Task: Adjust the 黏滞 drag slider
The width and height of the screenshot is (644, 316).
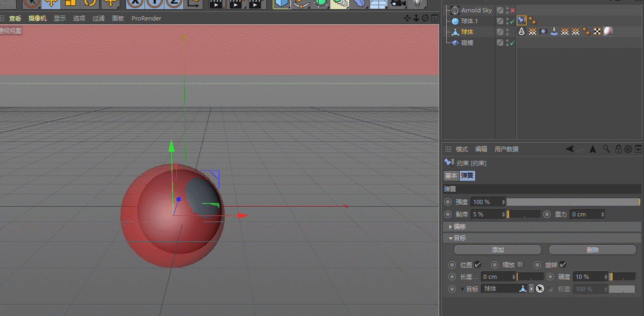Action: 524,214
